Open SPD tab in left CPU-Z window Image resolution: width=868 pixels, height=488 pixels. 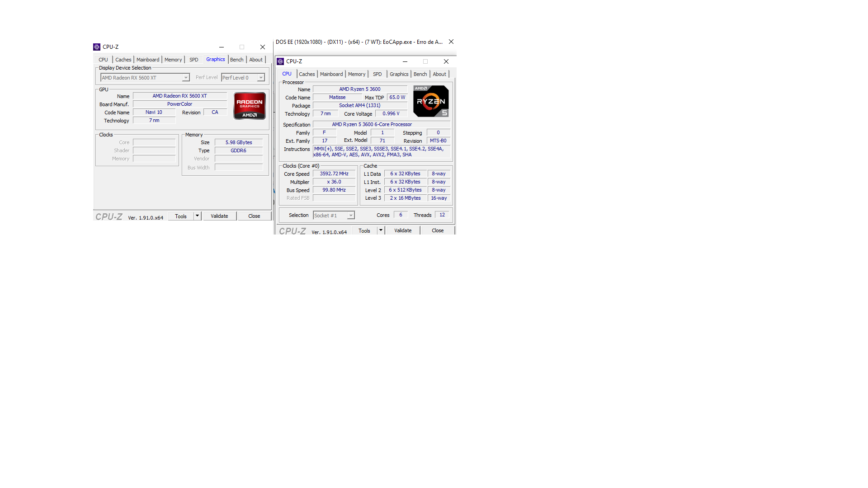tap(194, 60)
